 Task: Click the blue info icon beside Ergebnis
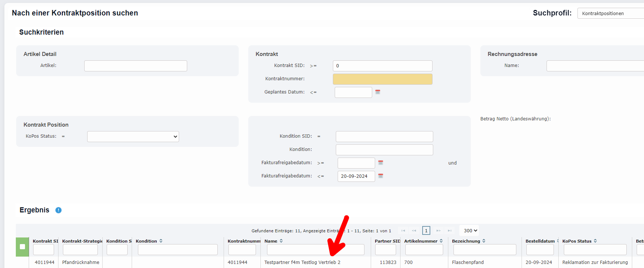[x=58, y=210]
